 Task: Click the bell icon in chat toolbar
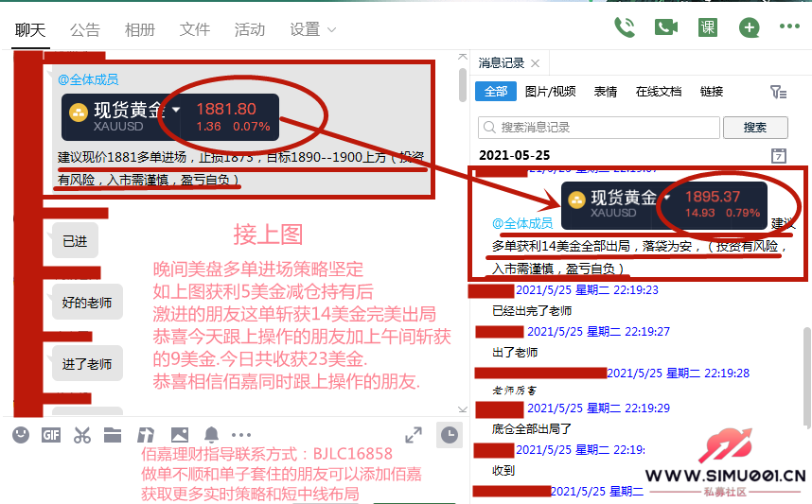[x=211, y=435]
